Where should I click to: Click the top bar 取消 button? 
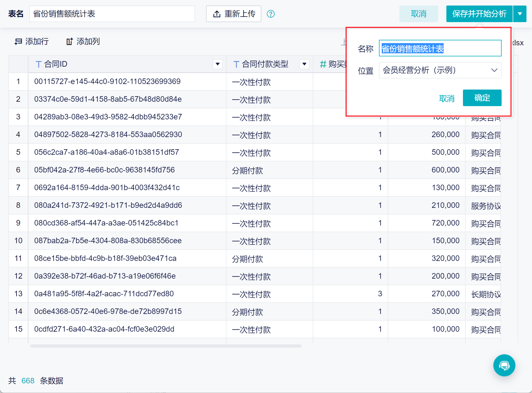tap(418, 14)
